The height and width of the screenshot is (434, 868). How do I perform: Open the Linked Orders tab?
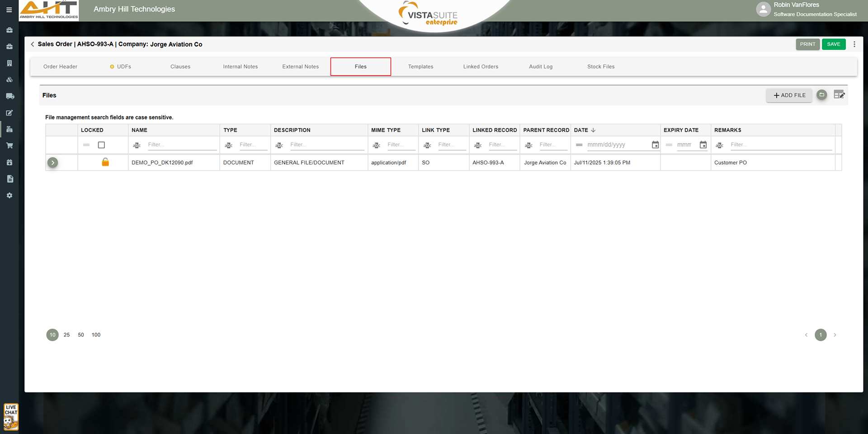pos(481,67)
